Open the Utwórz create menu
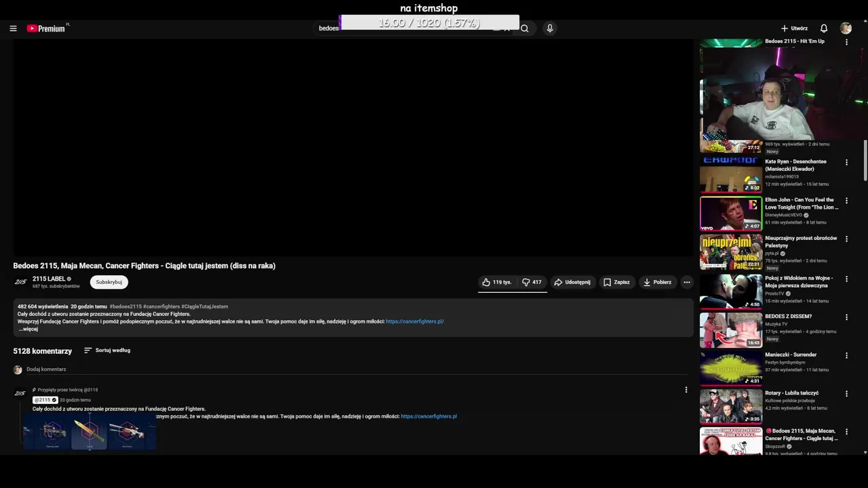868x488 pixels. (x=794, y=28)
